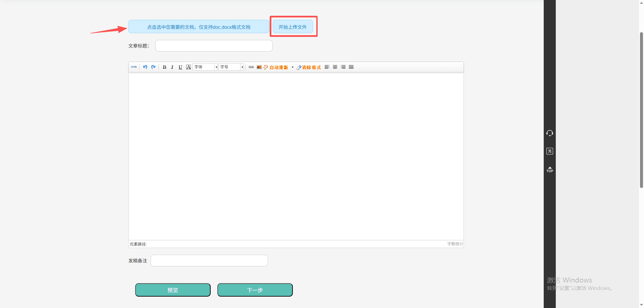Toggle HTML source view in editor
644x308 pixels.
[x=134, y=67]
